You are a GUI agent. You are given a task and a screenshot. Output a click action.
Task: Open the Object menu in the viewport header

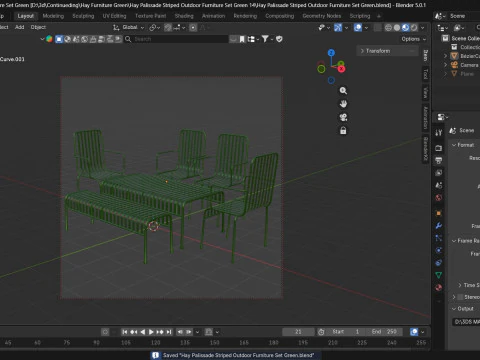pos(38,27)
